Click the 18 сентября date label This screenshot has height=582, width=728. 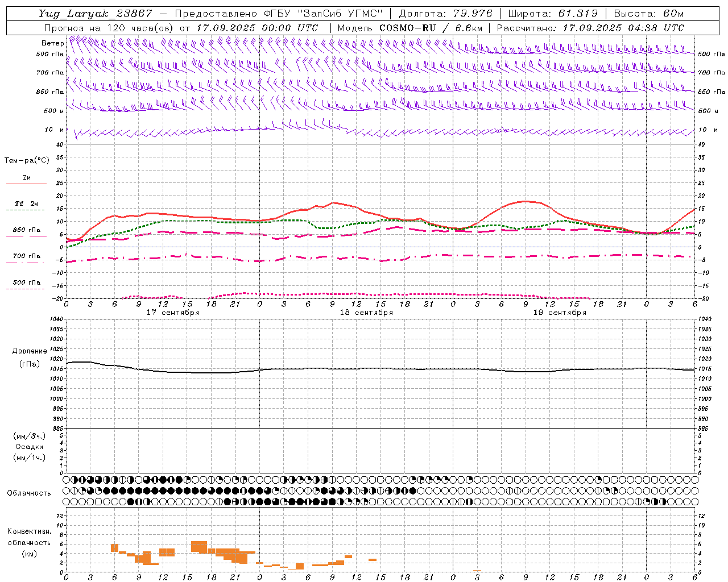coord(366,313)
